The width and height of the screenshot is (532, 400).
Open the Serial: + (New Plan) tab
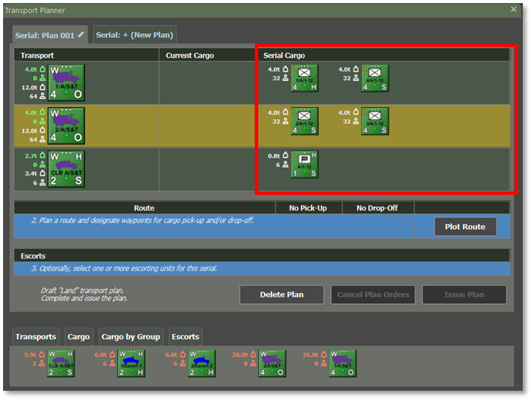(x=135, y=35)
